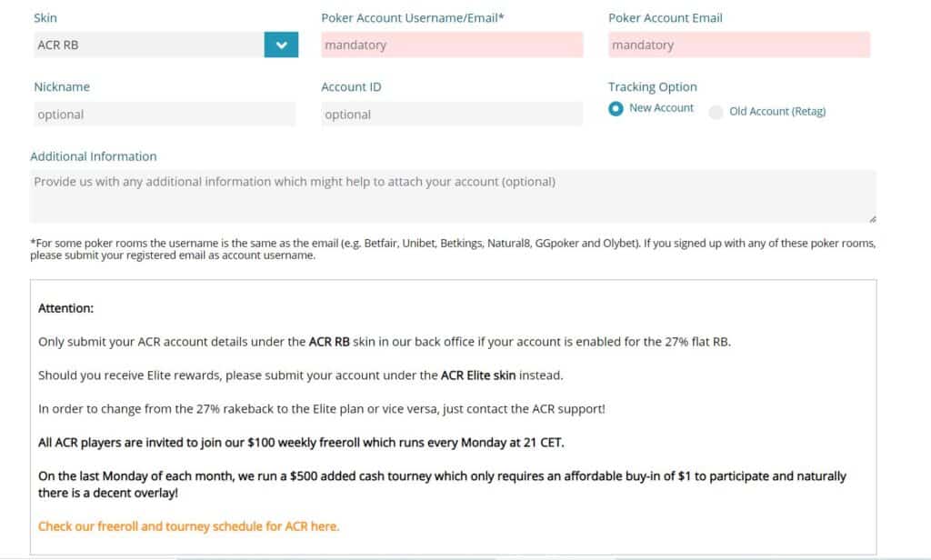Click the optional Account ID input
This screenshot has width=931, height=560.
[452, 115]
